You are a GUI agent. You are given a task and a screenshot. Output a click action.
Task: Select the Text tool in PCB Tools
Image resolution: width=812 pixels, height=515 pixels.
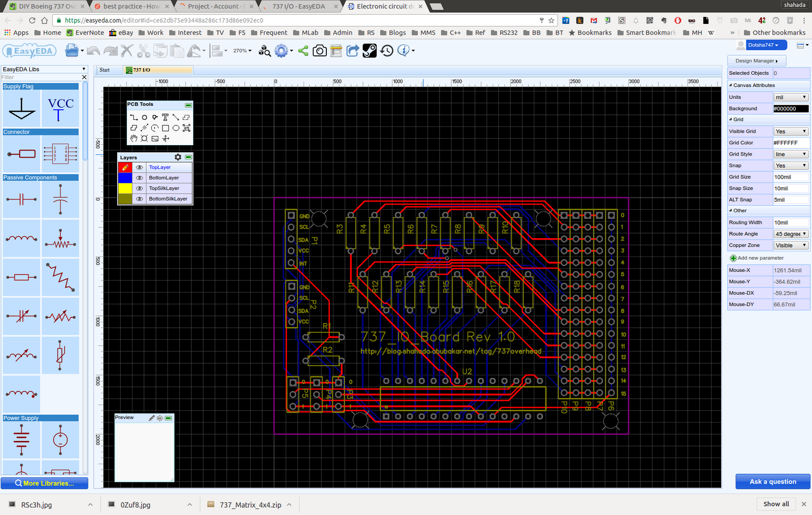click(x=165, y=117)
